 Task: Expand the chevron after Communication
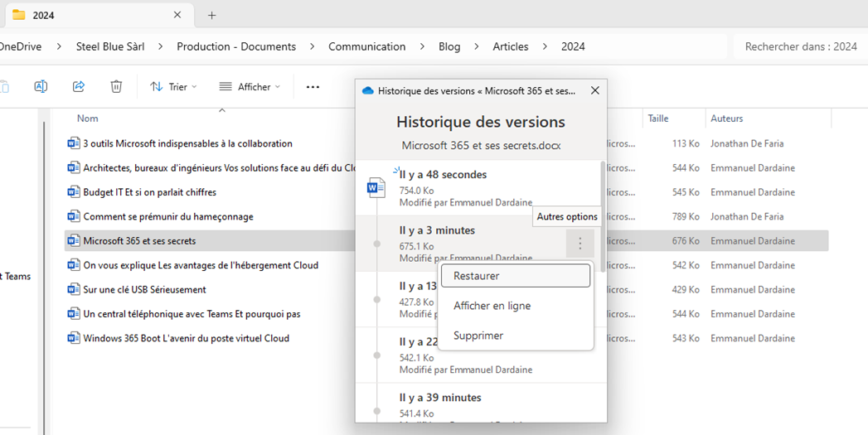422,46
